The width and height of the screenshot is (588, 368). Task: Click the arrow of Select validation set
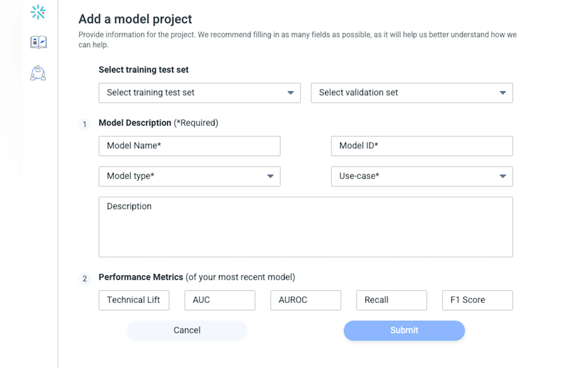tap(502, 93)
